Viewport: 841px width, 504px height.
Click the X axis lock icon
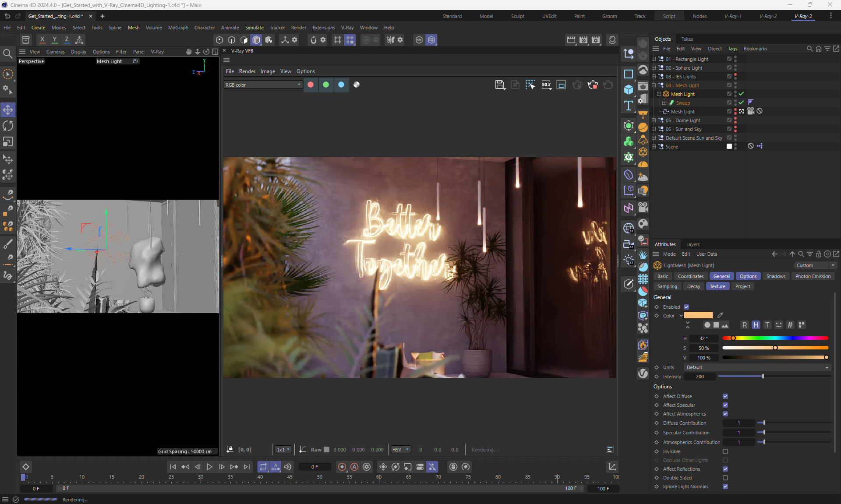click(42, 39)
